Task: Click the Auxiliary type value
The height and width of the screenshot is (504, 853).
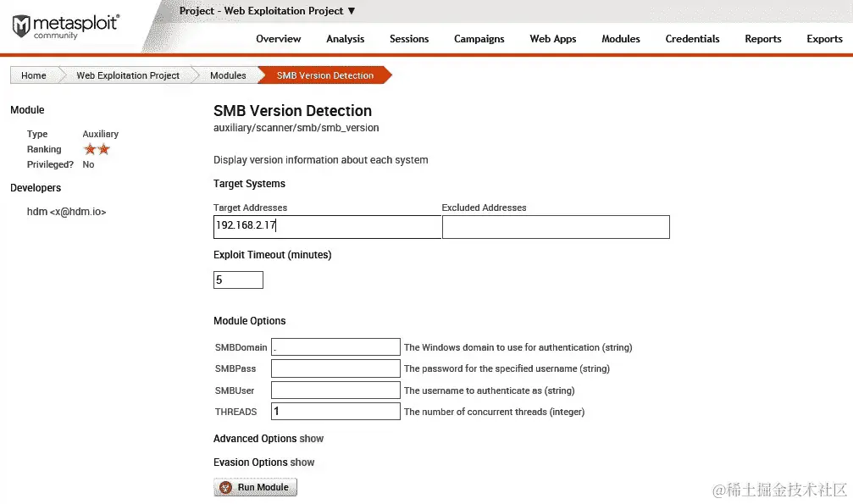Action: click(100, 134)
